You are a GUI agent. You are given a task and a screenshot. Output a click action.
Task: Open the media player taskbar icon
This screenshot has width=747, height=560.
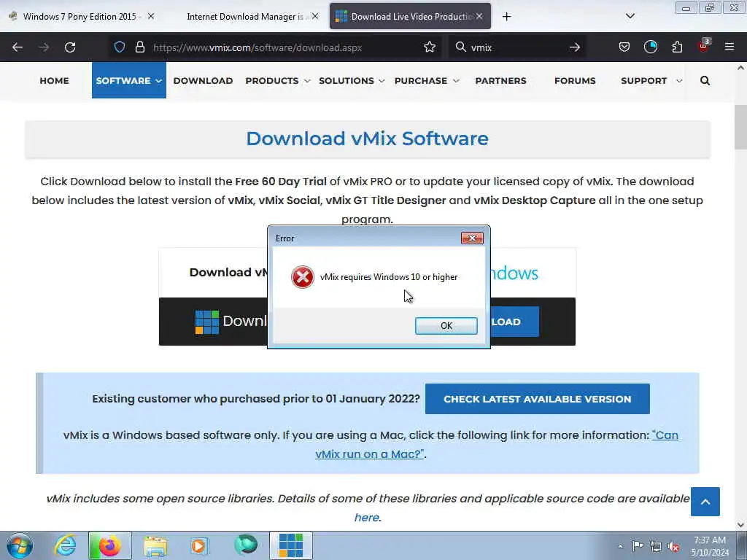click(199, 546)
